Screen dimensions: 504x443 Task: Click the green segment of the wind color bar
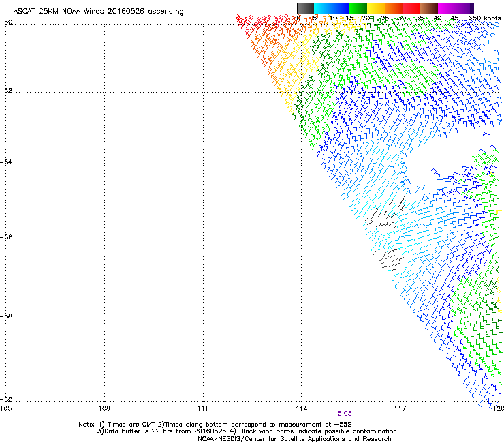[358, 8]
